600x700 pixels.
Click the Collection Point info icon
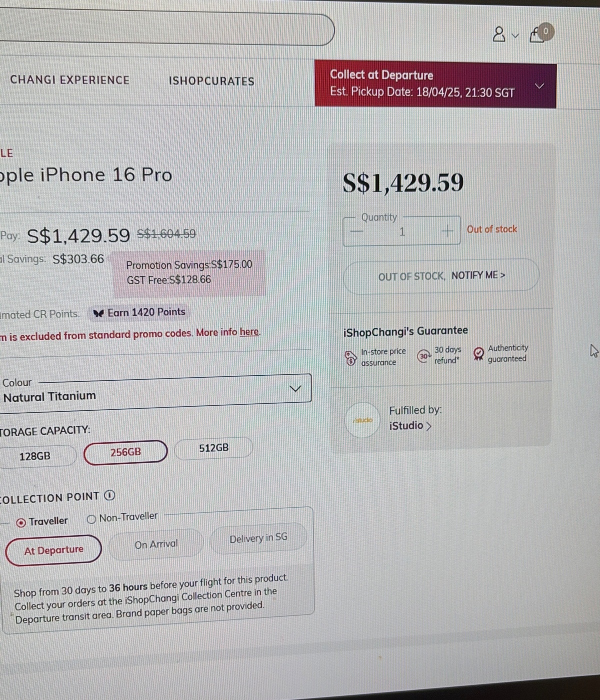(x=109, y=496)
